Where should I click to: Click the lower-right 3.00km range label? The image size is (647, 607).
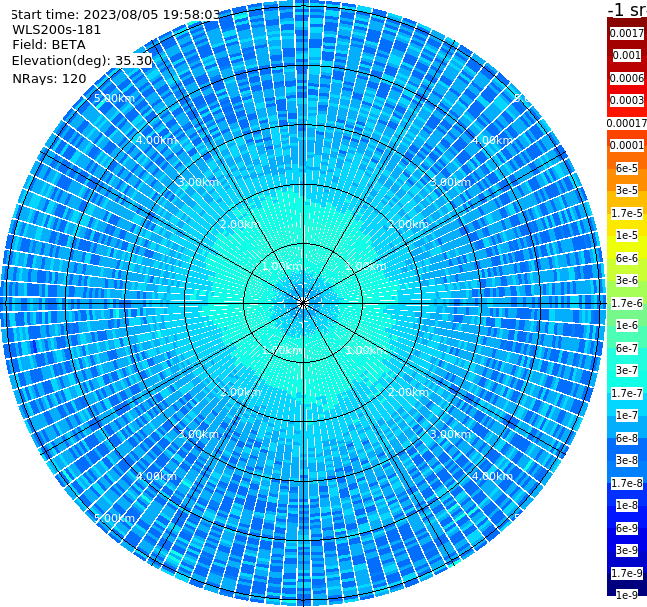click(450, 434)
